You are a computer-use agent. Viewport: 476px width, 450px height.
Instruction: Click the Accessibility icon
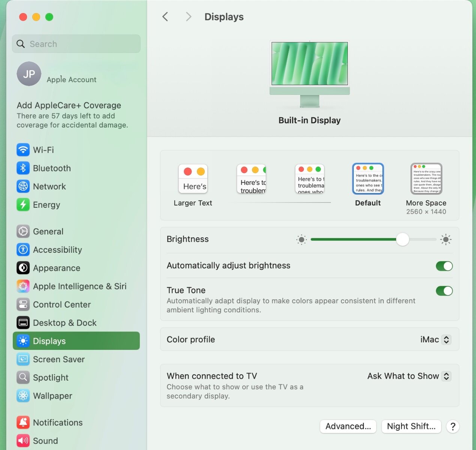point(23,250)
